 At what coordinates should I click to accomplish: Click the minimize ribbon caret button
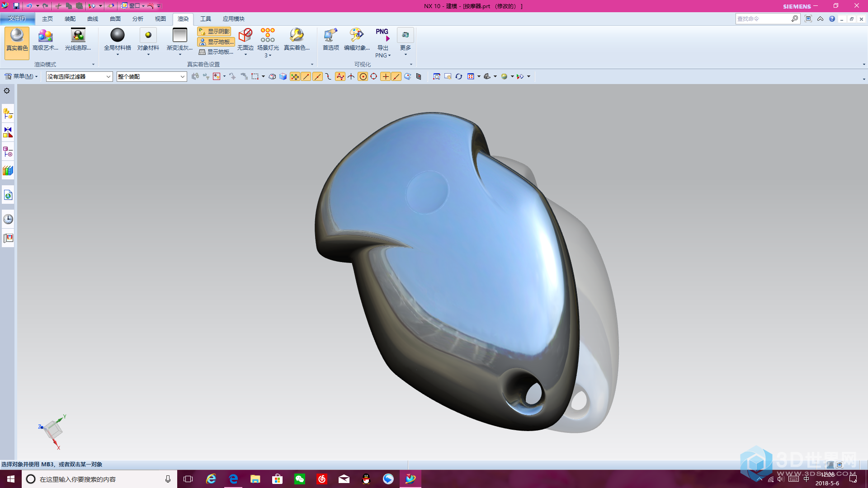coord(820,19)
